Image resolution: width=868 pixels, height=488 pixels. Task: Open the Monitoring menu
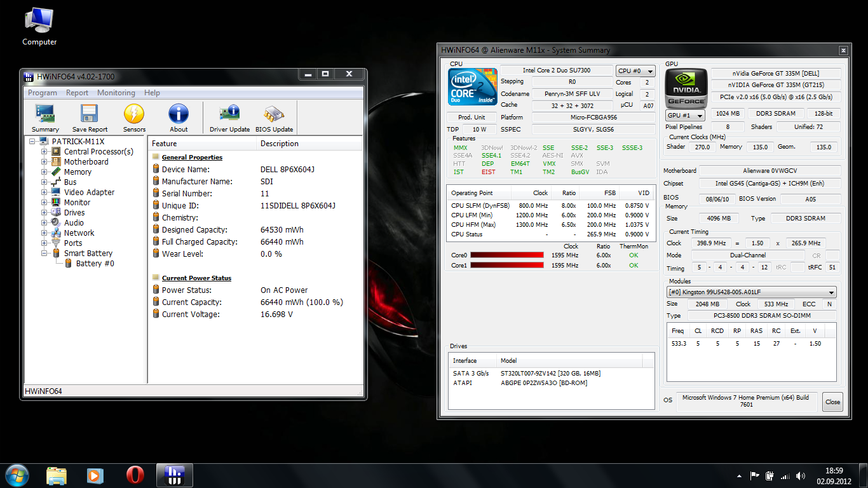click(116, 93)
